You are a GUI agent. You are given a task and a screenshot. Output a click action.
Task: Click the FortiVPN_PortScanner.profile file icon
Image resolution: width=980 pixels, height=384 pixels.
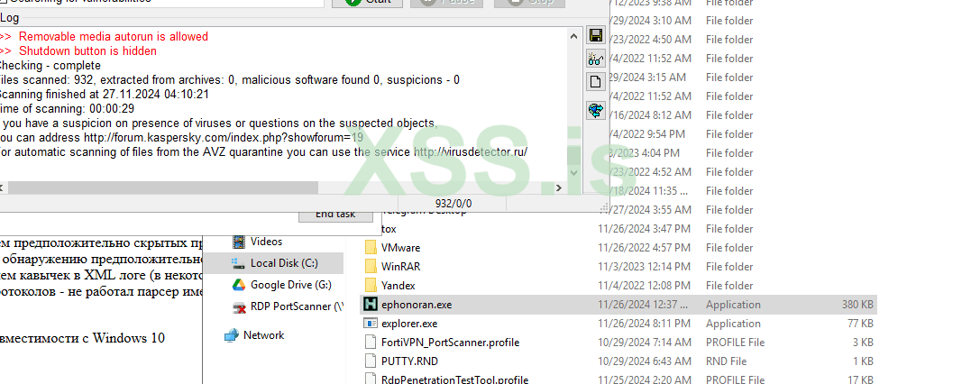coord(371,343)
